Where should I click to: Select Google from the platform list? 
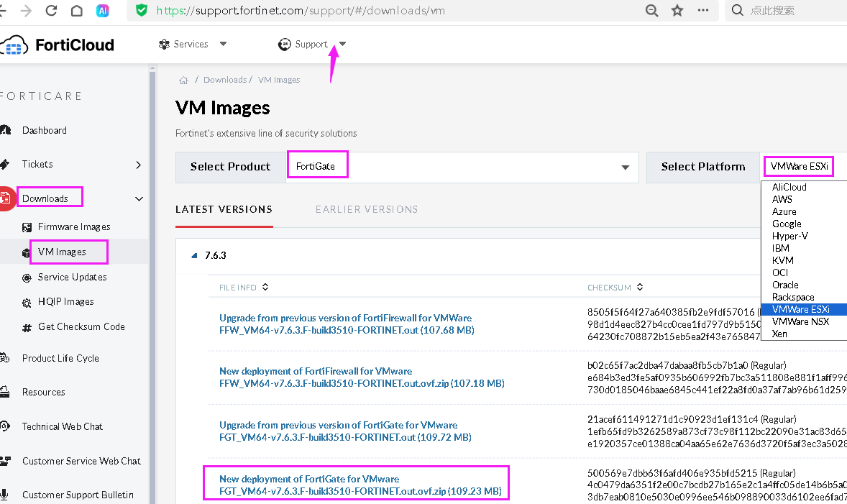[x=804, y=224]
